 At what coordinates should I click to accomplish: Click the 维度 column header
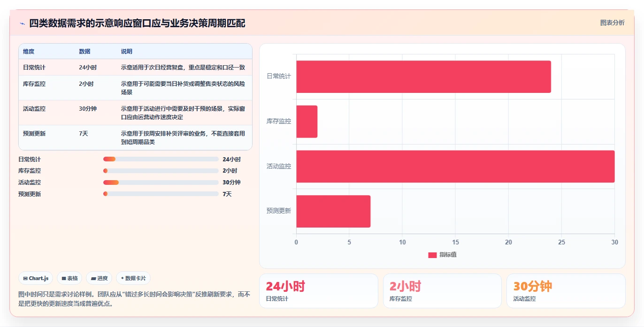click(29, 52)
